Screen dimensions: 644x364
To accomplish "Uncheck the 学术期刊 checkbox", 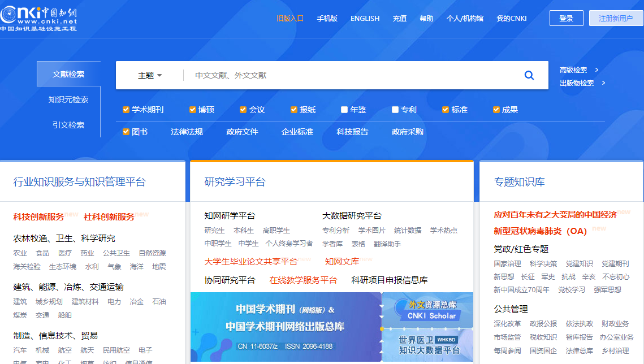I will [126, 110].
